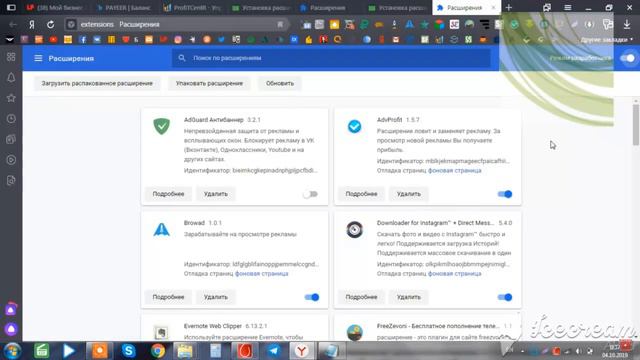
Task: Open Twitter bookmark icon
Action: pos(221,40)
